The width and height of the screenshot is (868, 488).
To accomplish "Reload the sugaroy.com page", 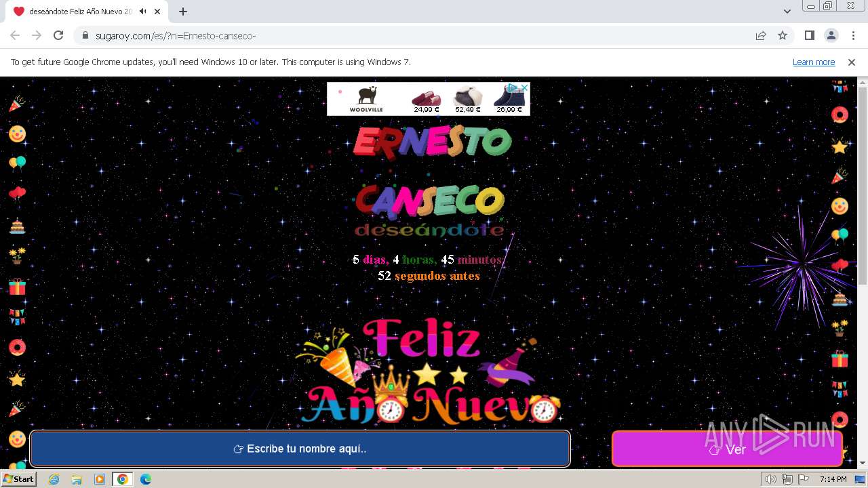I will (x=58, y=35).
